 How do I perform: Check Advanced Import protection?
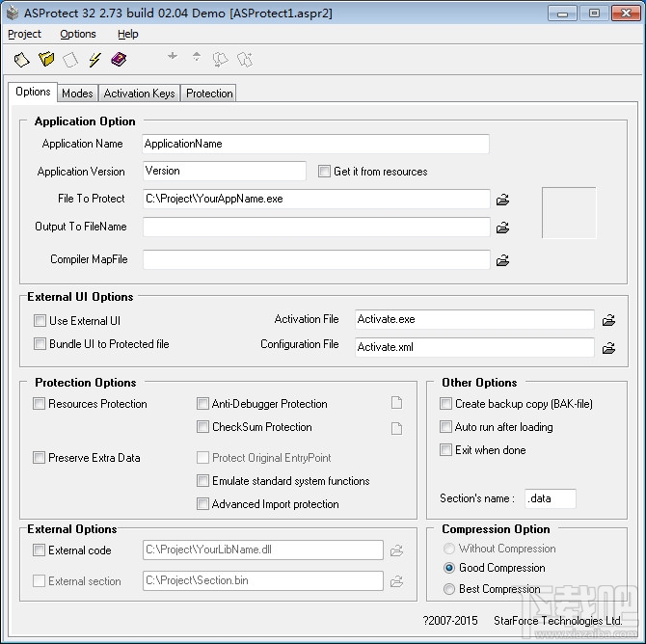[x=202, y=504]
